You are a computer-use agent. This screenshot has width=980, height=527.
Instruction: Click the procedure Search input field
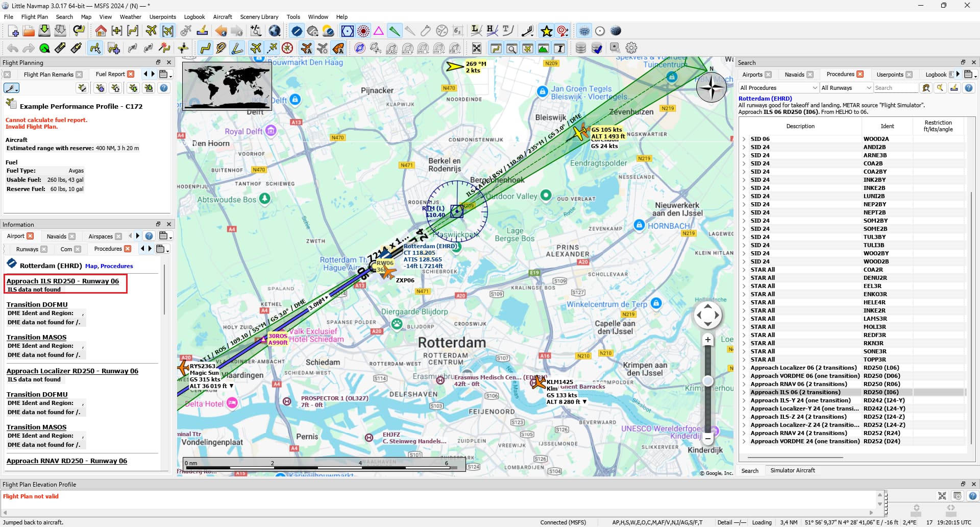pos(896,88)
